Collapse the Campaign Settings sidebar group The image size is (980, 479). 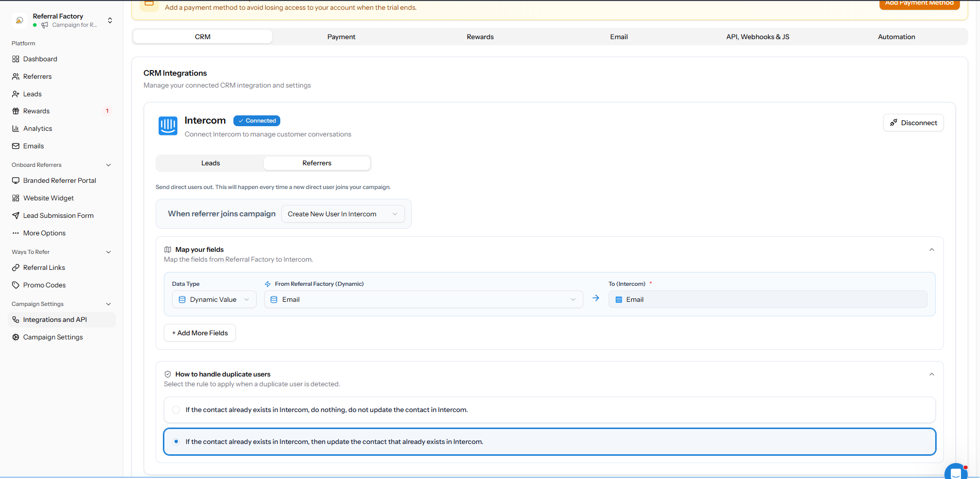(108, 304)
